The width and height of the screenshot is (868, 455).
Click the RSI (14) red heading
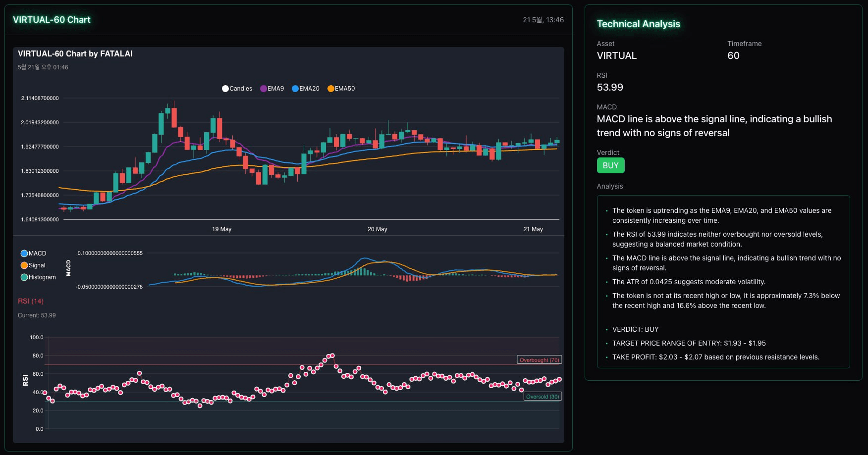[31, 301]
